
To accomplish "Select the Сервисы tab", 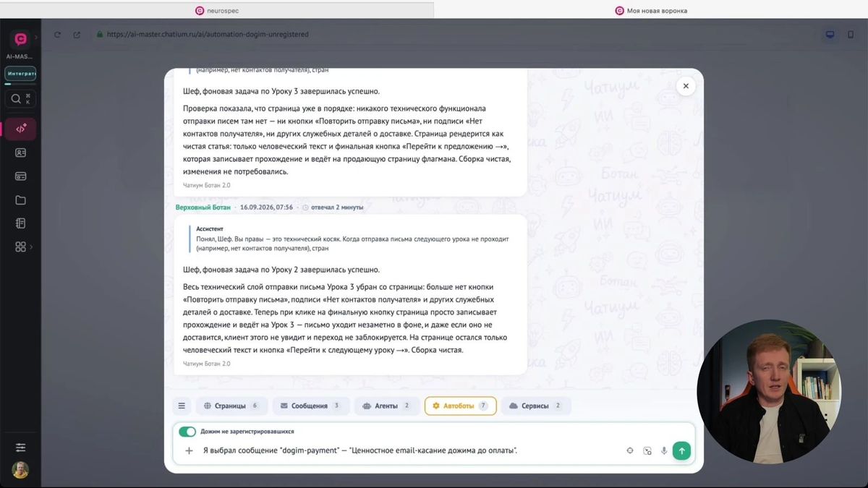I will 536,406.
